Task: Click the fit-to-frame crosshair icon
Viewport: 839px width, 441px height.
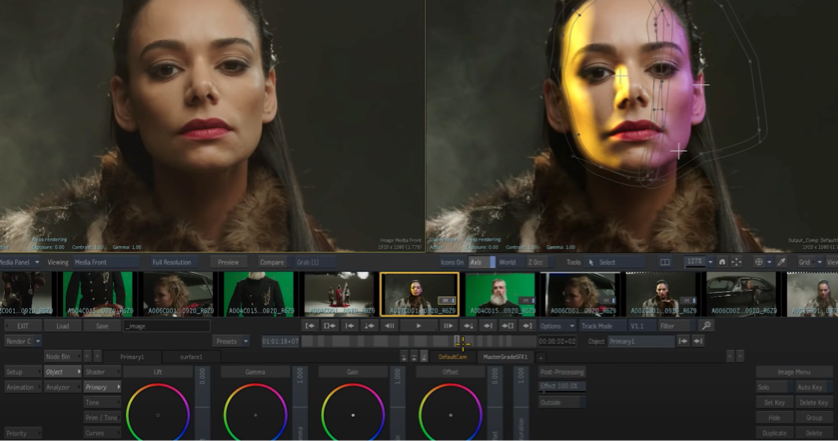Action: (736, 262)
